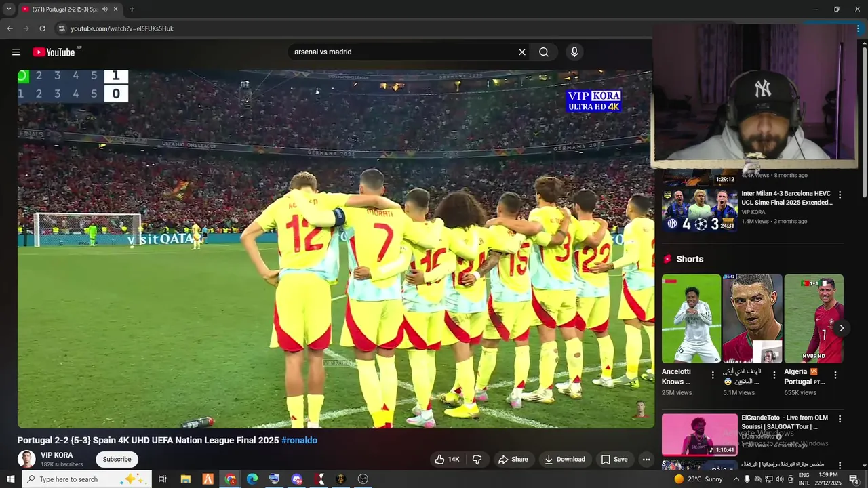Open Task View on the taskbar
This screenshot has width=868, height=488.
point(163,479)
